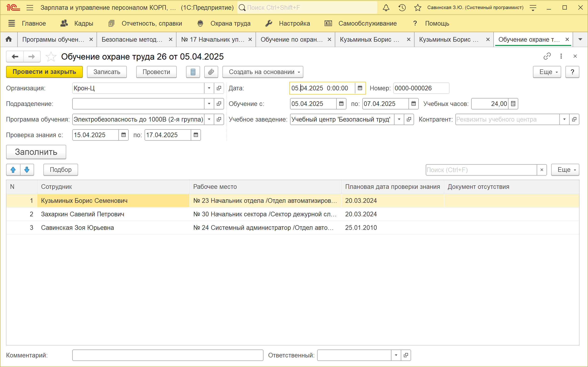The image size is (588, 367).
Task: Open Создать на основании dropdown
Action: [x=263, y=72]
